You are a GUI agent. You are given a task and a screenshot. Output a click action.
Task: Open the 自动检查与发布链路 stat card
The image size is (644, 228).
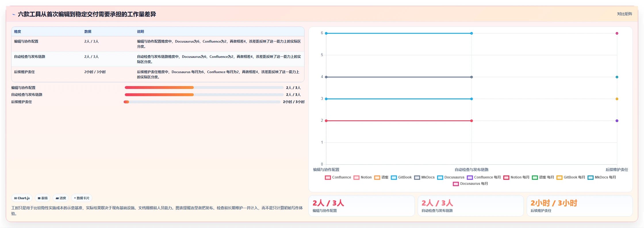point(471,206)
